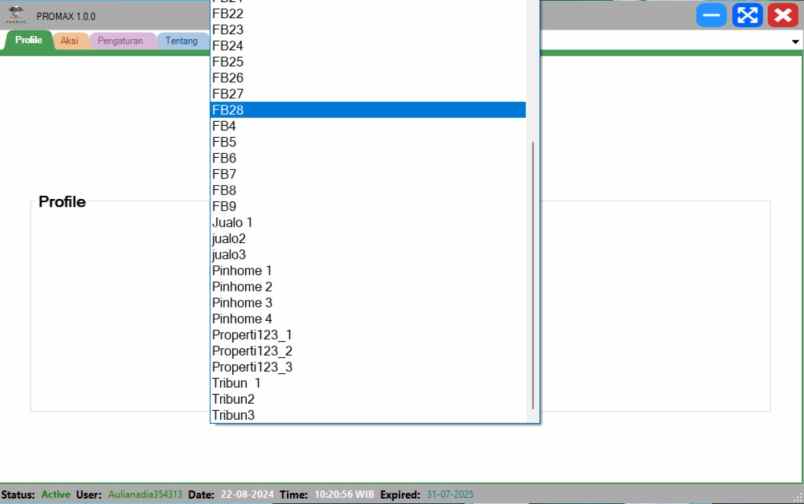Go to the Tentang tab

(181, 41)
